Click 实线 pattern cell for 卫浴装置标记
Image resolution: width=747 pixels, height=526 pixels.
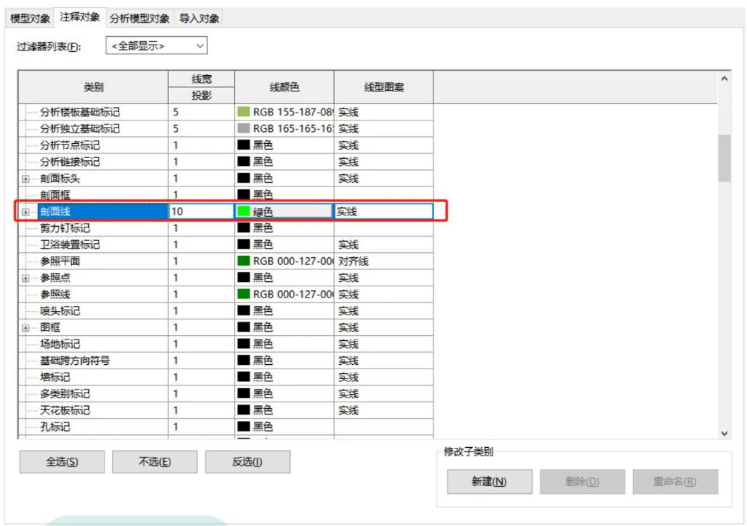[384, 244]
